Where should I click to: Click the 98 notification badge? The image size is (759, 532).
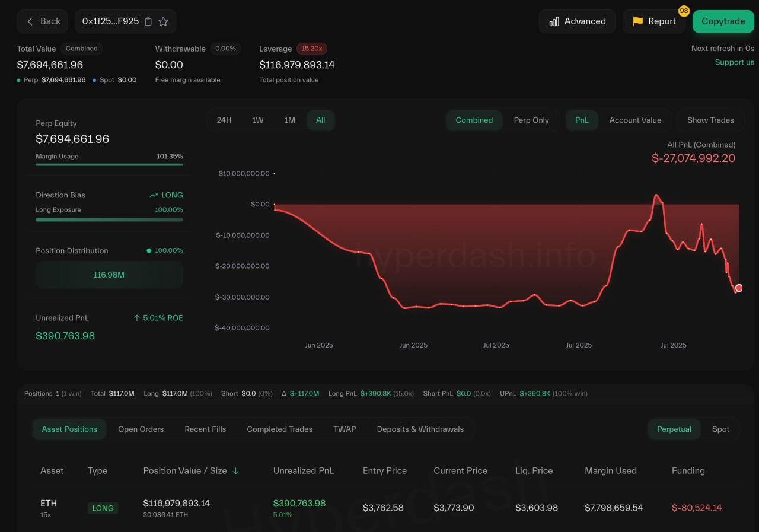coord(684,11)
